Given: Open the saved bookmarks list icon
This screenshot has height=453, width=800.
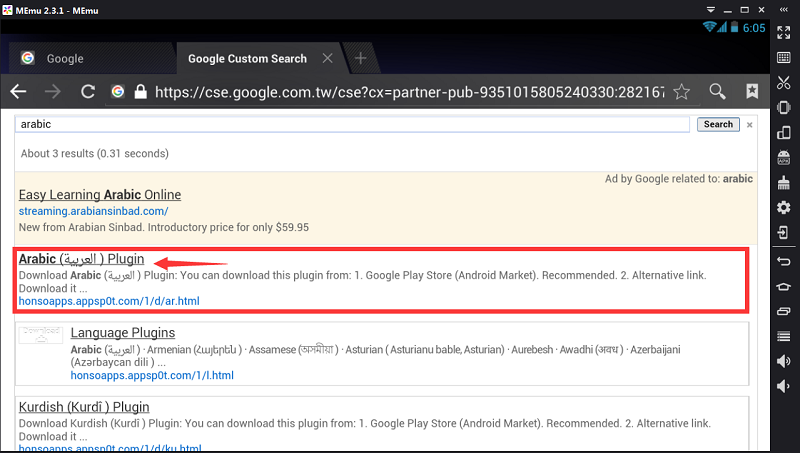Looking at the screenshot, I should pos(752,92).
